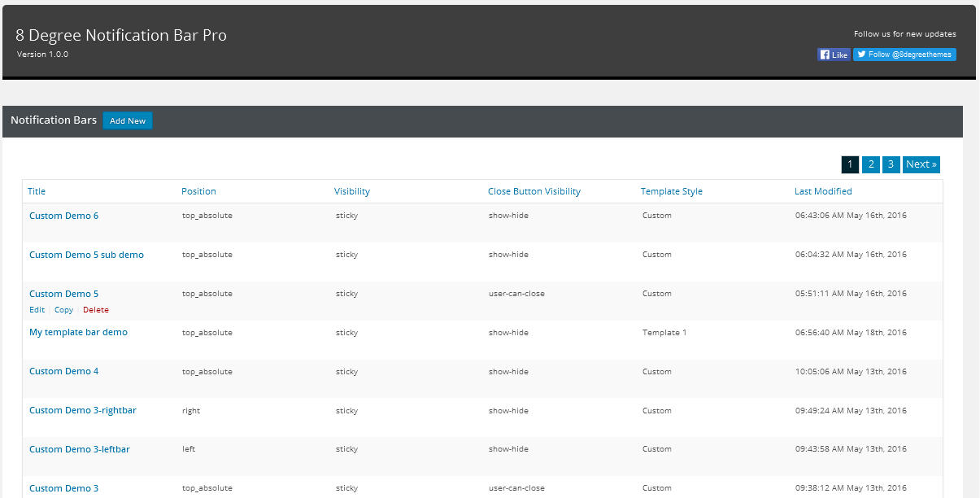The width and height of the screenshot is (980, 498).
Task: Open the Custom Demo 5 title
Action: coord(63,294)
